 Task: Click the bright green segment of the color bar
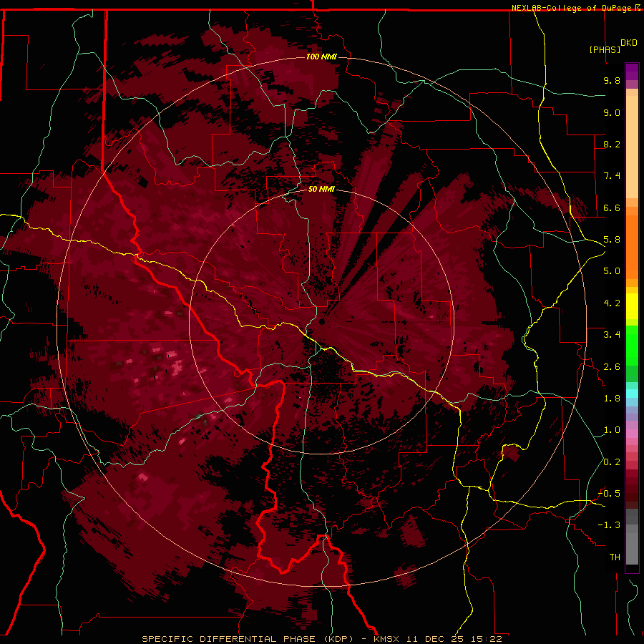pos(632,345)
